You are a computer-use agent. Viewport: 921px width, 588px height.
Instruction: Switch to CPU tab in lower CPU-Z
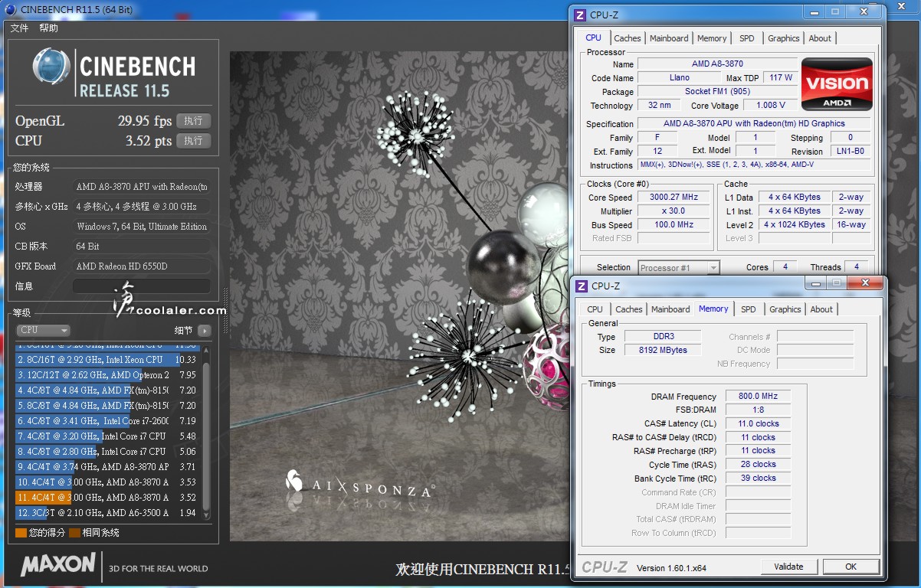(x=595, y=309)
